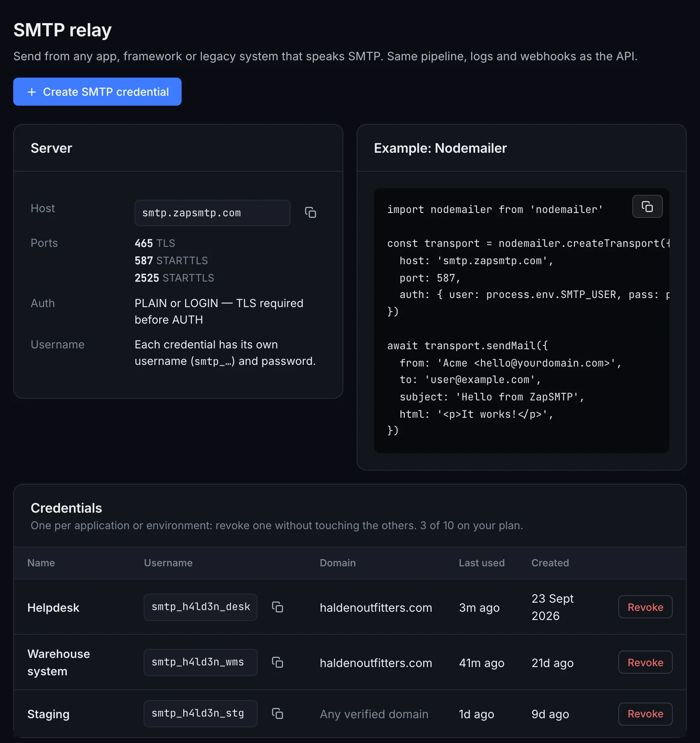Select the smtp.zapsmtp.com host field
700x743 pixels.
(212, 213)
